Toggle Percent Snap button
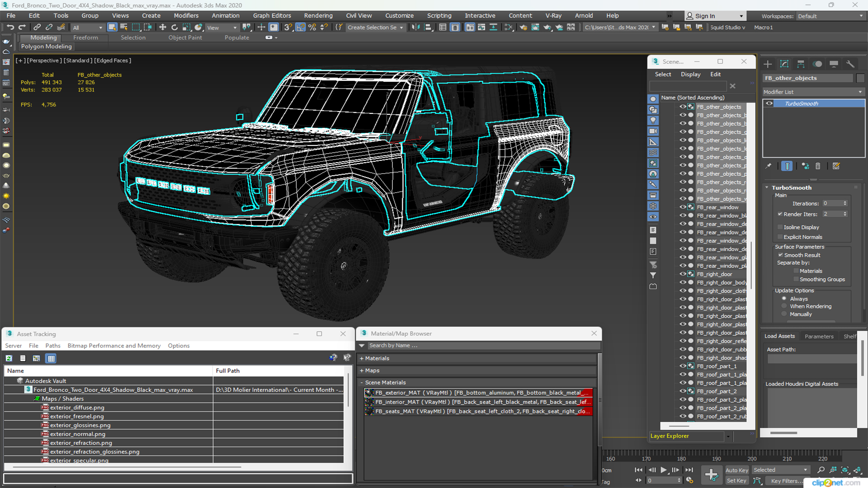Image resolution: width=868 pixels, height=488 pixels. [x=312, y=28]
